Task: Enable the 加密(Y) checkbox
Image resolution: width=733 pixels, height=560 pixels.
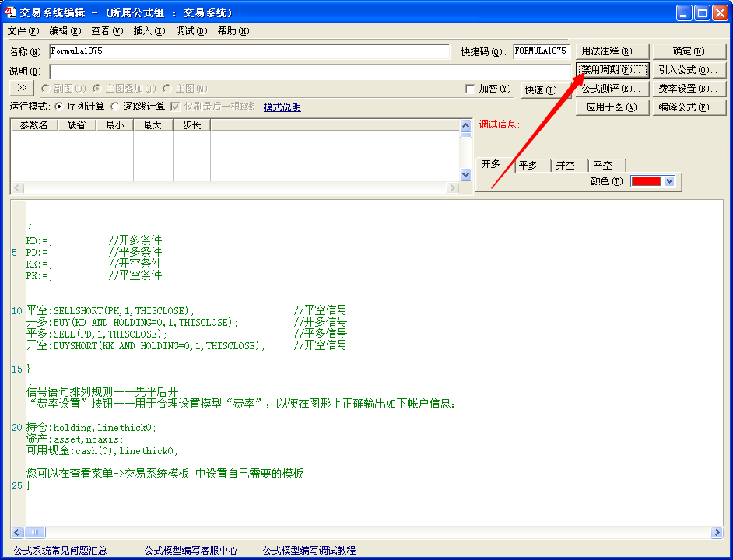Action: click(488, 89)
